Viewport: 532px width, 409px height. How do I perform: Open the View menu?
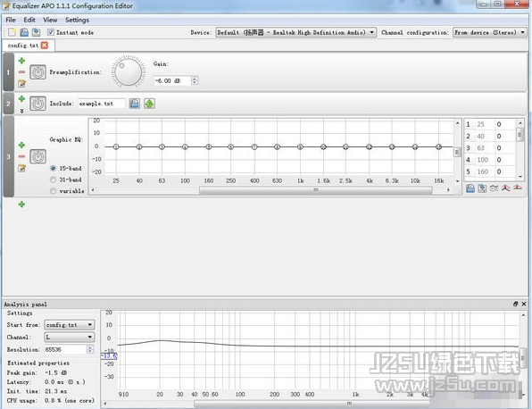[x=50, y=20]
